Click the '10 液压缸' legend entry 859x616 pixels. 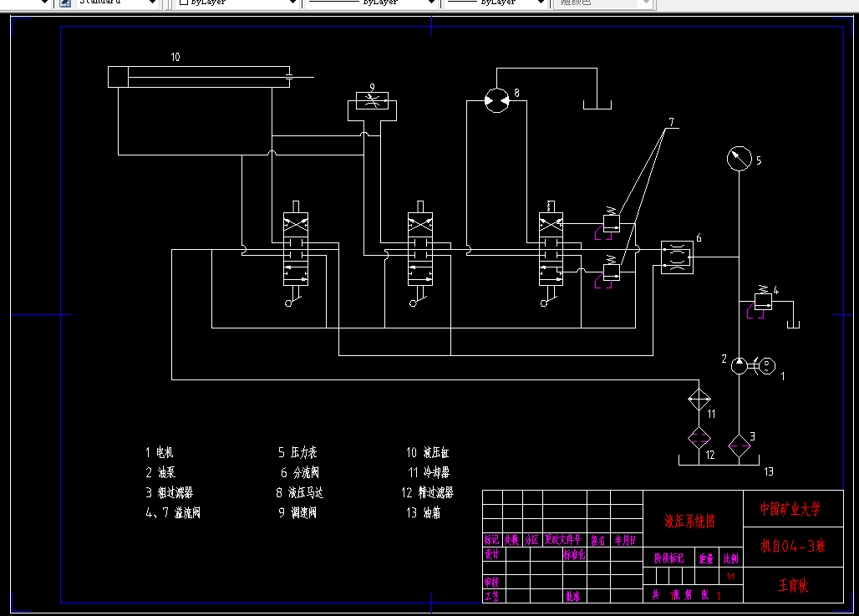click(x=427, y=453)
